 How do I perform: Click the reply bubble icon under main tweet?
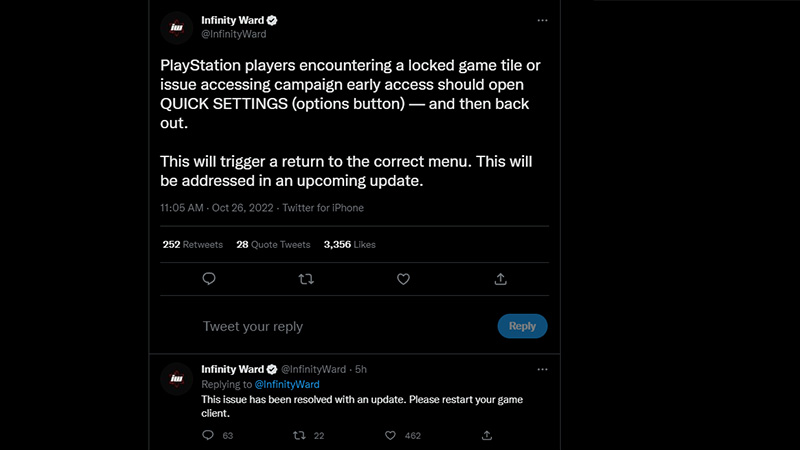(x=209, y=279)
